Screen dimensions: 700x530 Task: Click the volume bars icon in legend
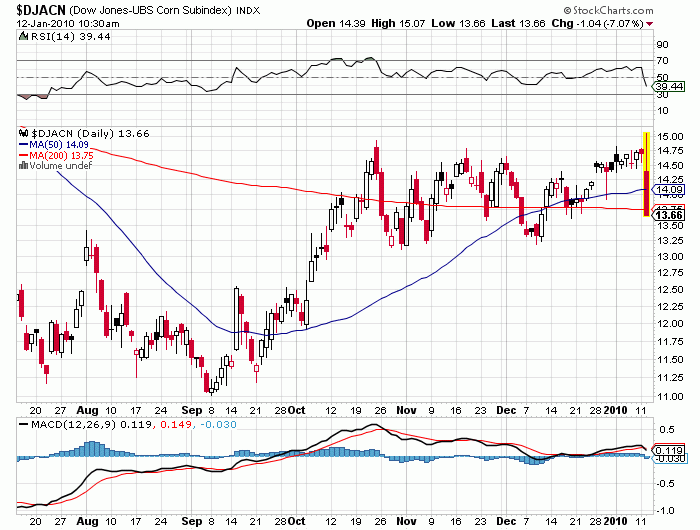click(x=24, y=165)
